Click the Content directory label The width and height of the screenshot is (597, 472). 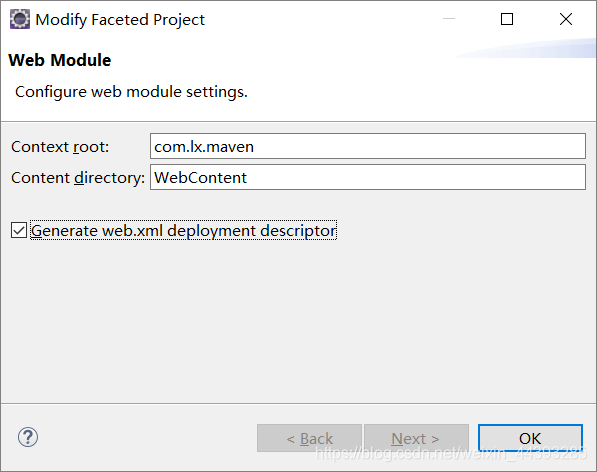tap(78, 178)
